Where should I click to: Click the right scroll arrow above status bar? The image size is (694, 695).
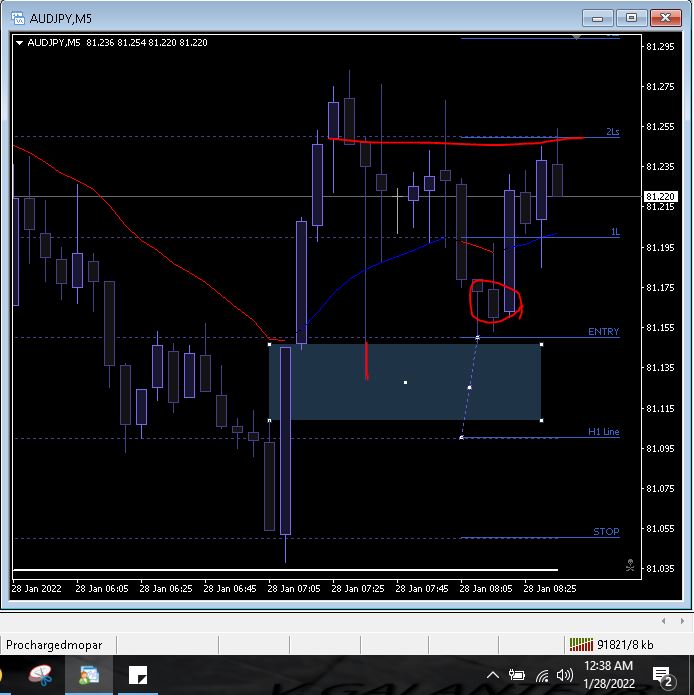[x=682, y=621]
